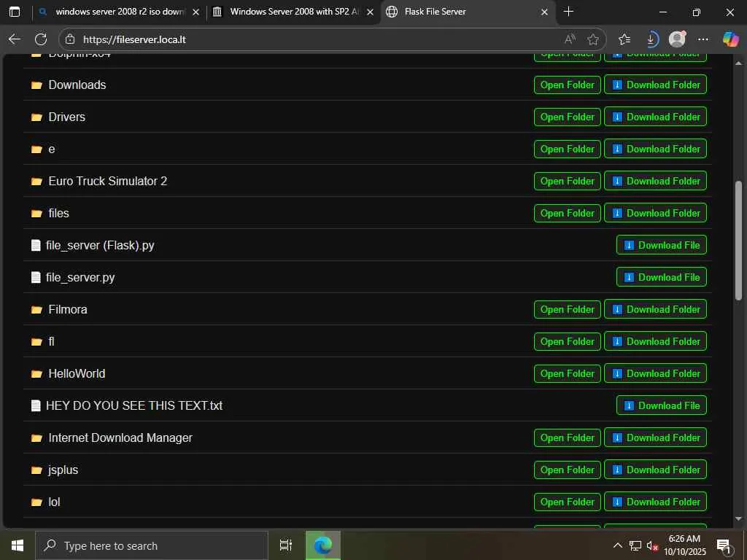Click file icon beside HEY DO YOU SEE THIS TEXT.txt
Image resolution: width=747 pixels, height=560 pixels.
[36, 405]
